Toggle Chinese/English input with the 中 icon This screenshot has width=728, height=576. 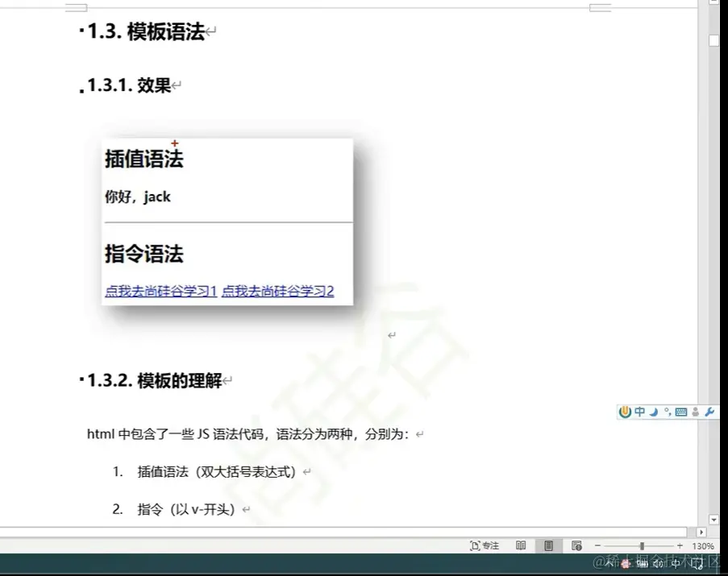(x=640, y=412)
